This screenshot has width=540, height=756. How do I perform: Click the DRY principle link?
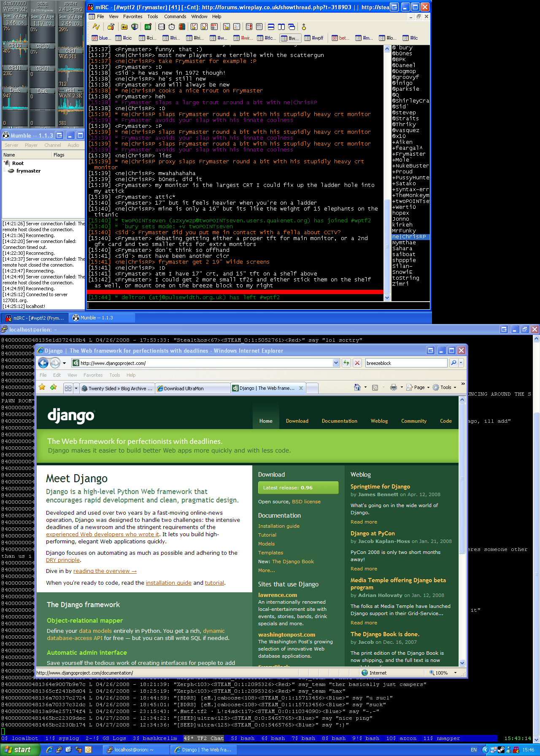tap(63, 560)
